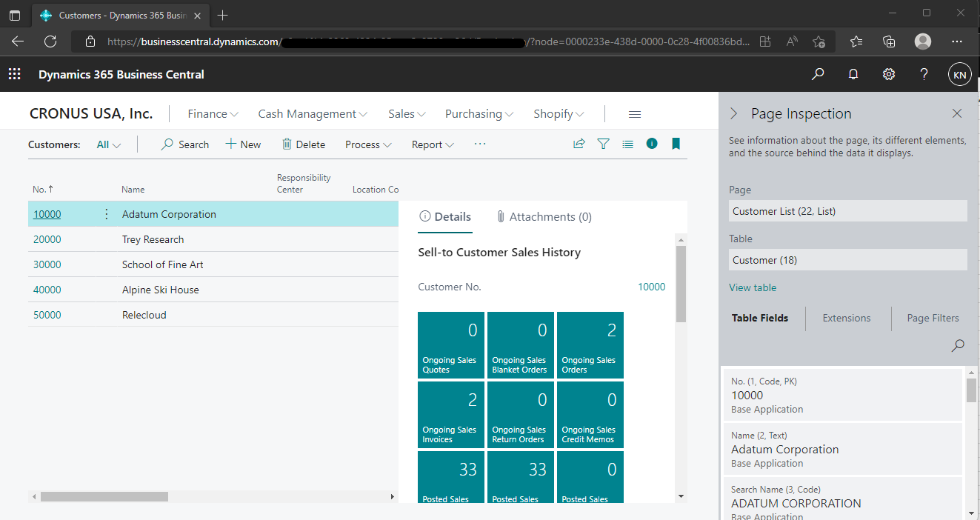Open the View table link
Screen dimensions: 980x520
pos(753,287)
